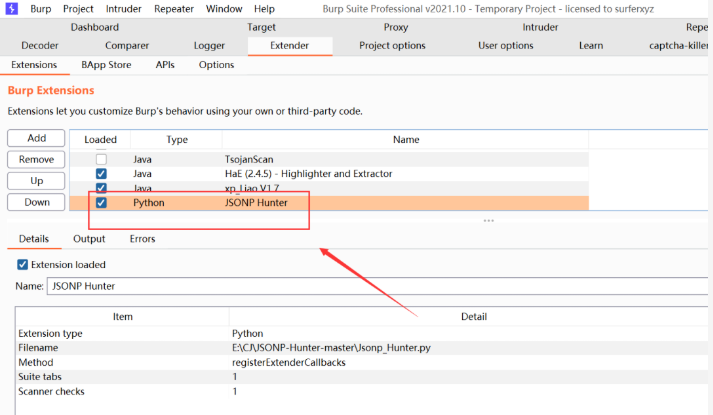Select the Filename row
This screenshot has height=415, width=713.
362,348
